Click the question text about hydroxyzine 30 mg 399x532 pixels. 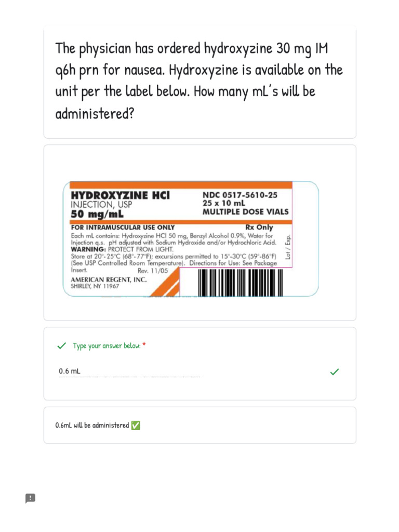(199, 81)
